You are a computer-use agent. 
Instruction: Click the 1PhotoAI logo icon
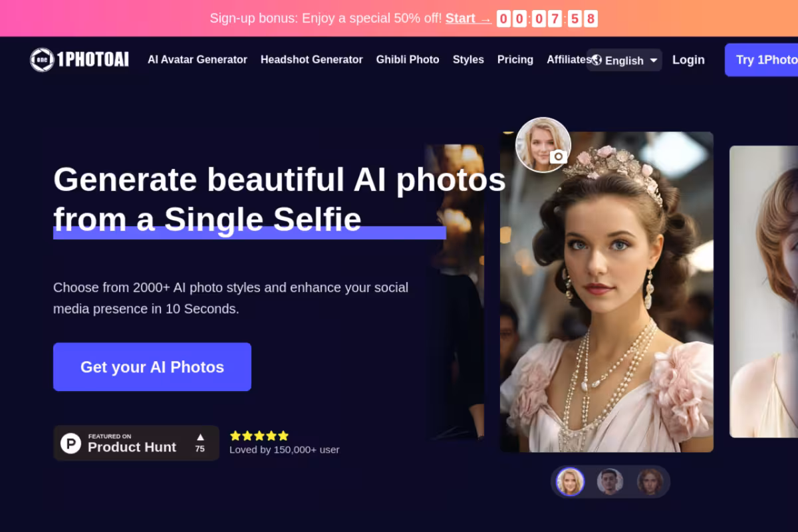pos(42,60)
